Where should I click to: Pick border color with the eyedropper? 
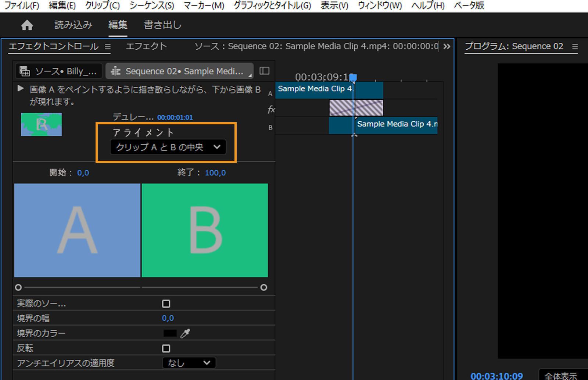tap(185, 333)
